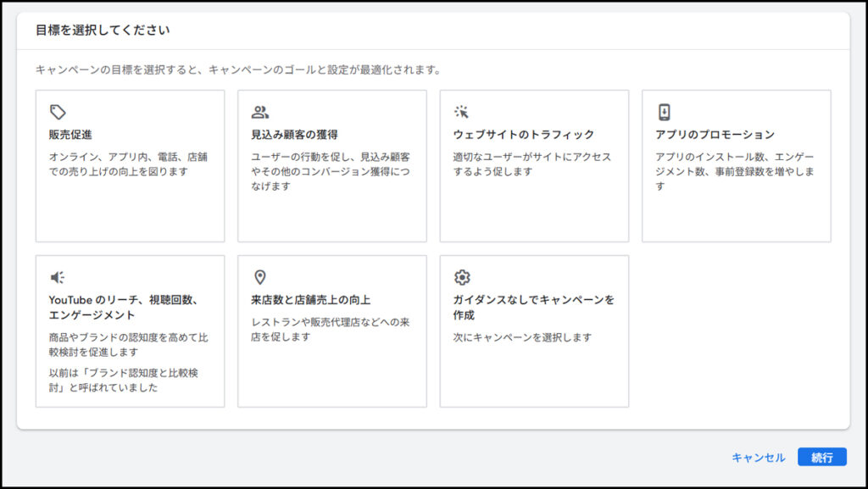Click the price tag icon for 販売促進
The image size is (868, 489).
pos(58,112)
